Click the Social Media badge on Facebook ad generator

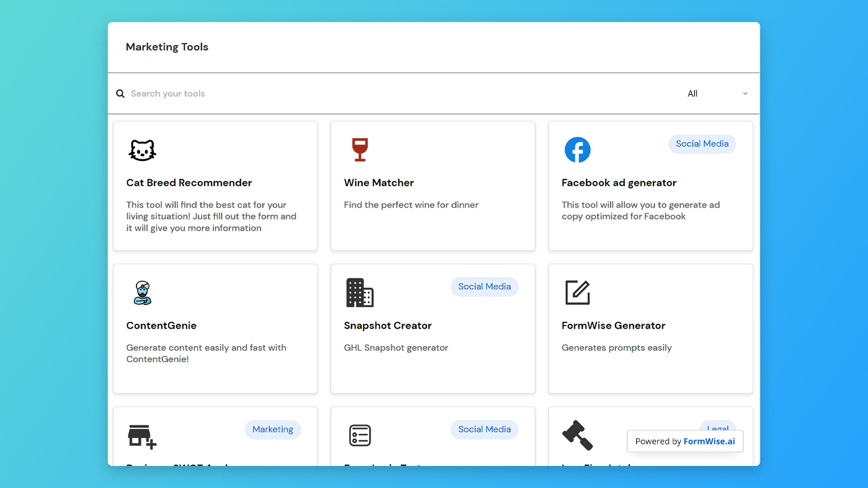coord(702,144)
